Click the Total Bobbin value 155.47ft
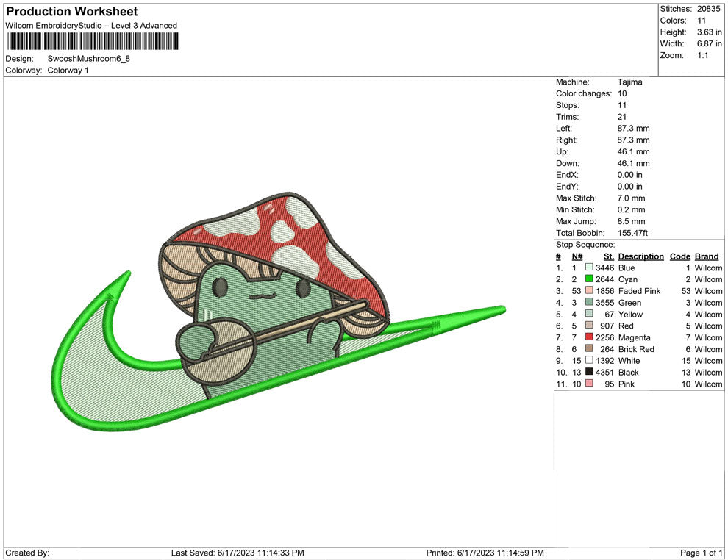This screenshot has height=560, width=728. coord(632,233)
